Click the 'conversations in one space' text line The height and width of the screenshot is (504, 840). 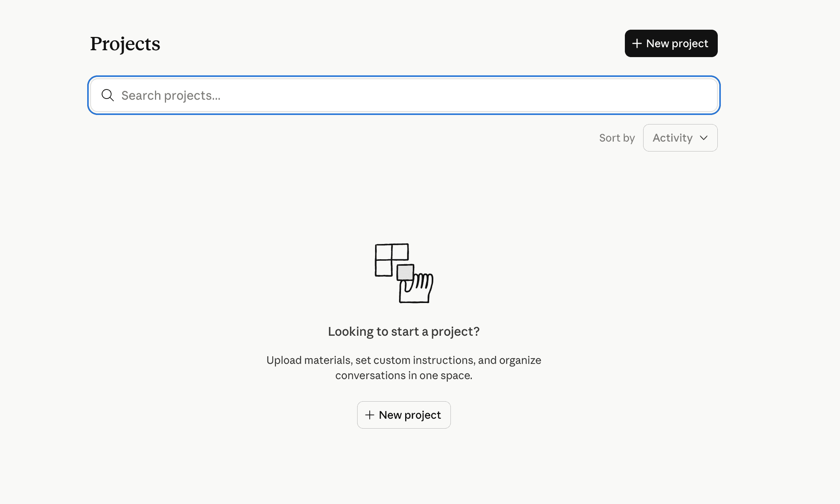(x=404, y=376)
